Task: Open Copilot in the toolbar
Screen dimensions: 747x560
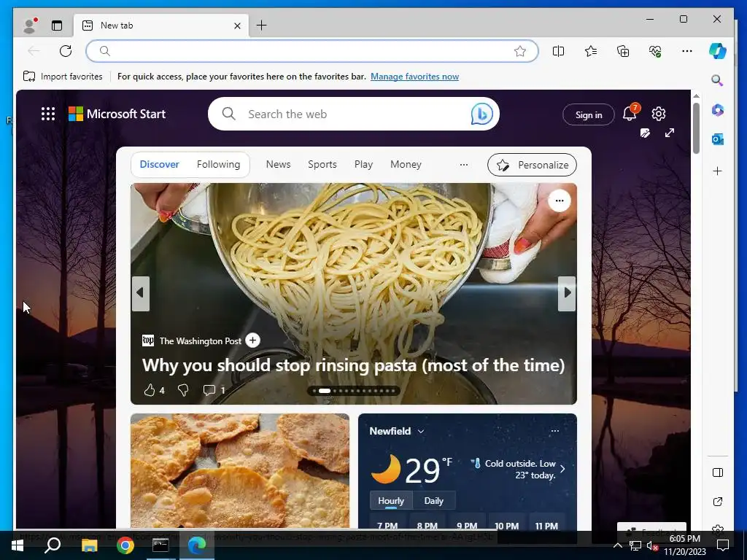Action: coord(718,51)
